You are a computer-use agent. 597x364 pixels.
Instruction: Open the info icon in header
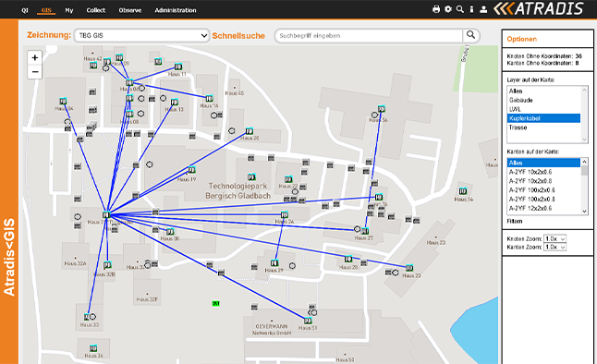click(471, 9)
